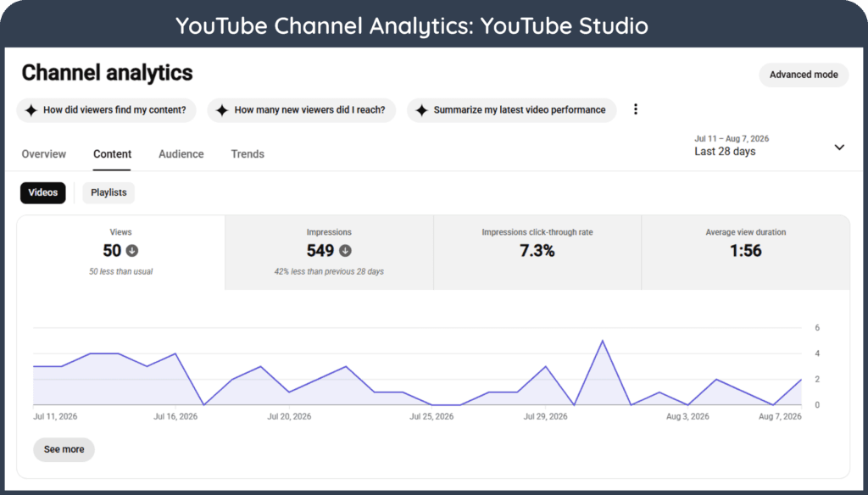Click the down-arrow icon next to Views 50
Viewport: 868px width, 495px height.
(x=131, y=251)
